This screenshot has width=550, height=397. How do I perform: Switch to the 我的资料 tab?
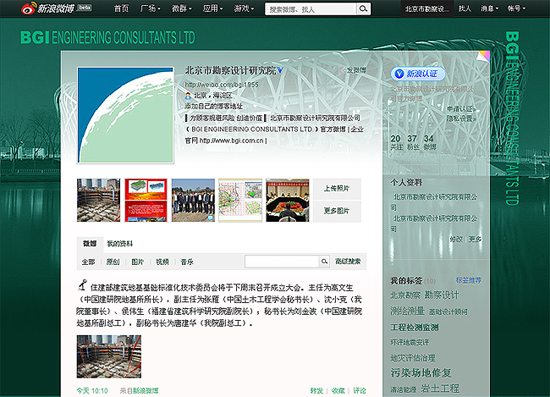pyautogui.click(x=120, y=244)
